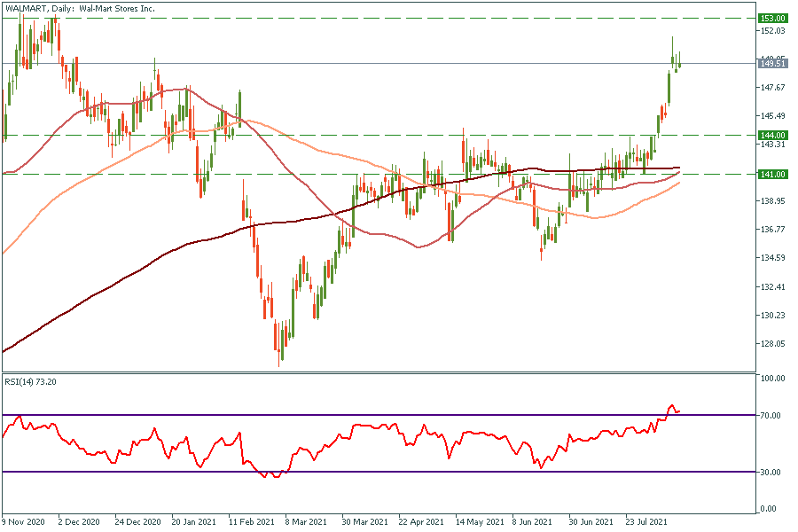Image resolution: width=798 pixels, height=532 pixels.
Task: Click the green 153.00 price level tag
Action: [x=774, y=18]
